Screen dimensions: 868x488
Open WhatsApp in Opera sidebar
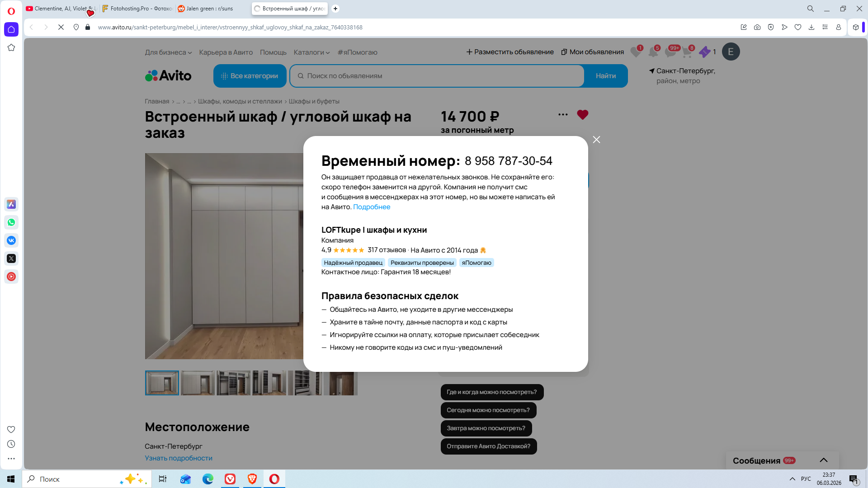point(11,222)
